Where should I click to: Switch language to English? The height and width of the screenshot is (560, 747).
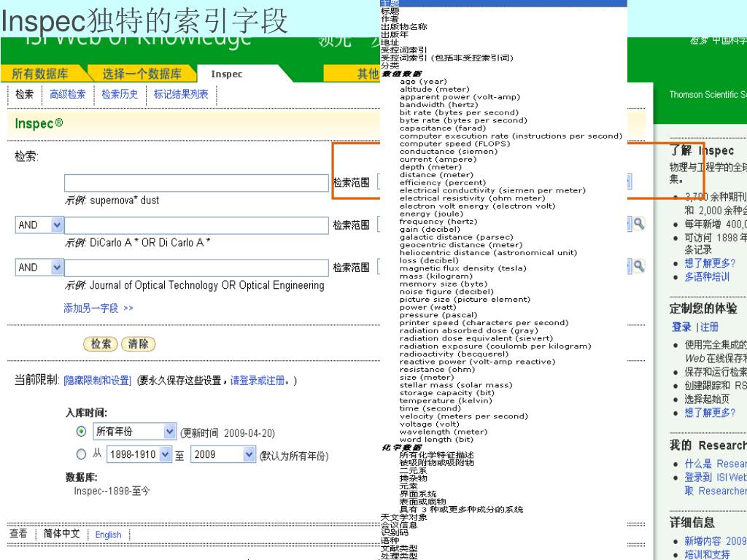[x=108, y=534]
